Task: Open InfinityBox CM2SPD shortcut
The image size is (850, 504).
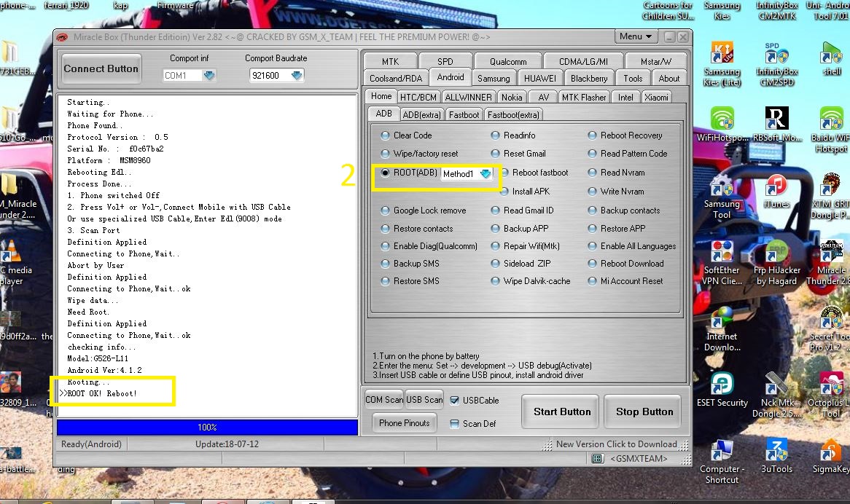Action: (x=777, y=64)
